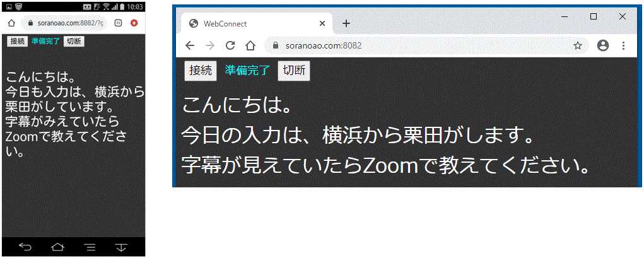This screenshot has width=644, height=258.
Task: Click the desktop address bar soranoao.com:8082
Action: point(410,45)
